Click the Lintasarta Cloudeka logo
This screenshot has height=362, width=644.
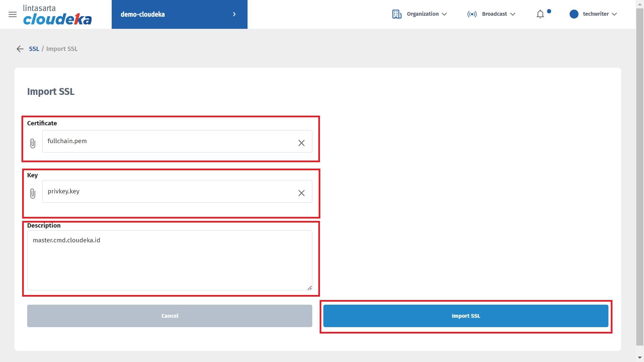click(57, 15)
